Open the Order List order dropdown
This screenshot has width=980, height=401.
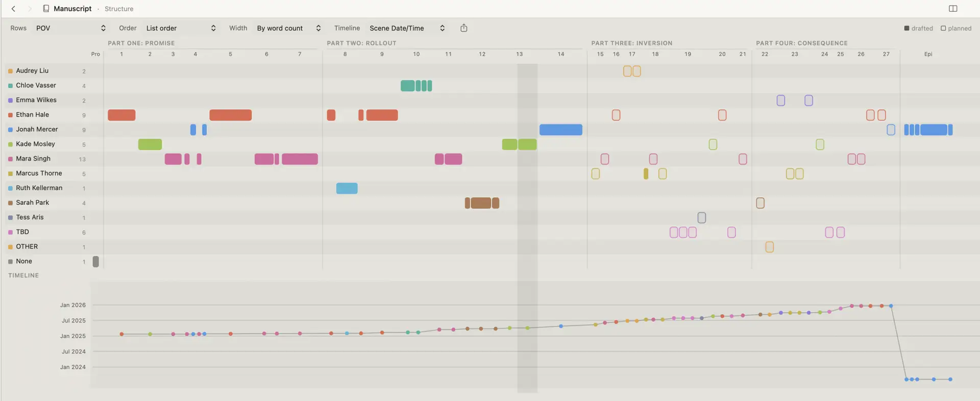click(181, 28)
